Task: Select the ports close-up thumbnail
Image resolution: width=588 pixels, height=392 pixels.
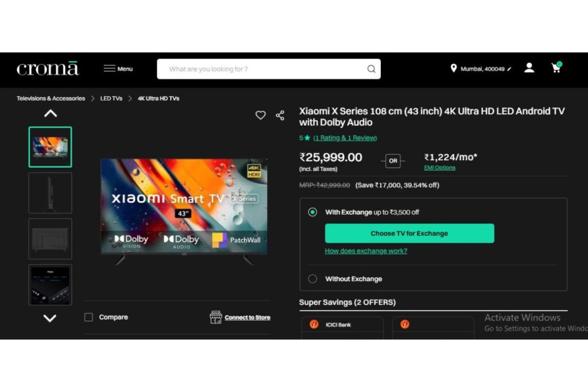Action: tap(51, 285)
